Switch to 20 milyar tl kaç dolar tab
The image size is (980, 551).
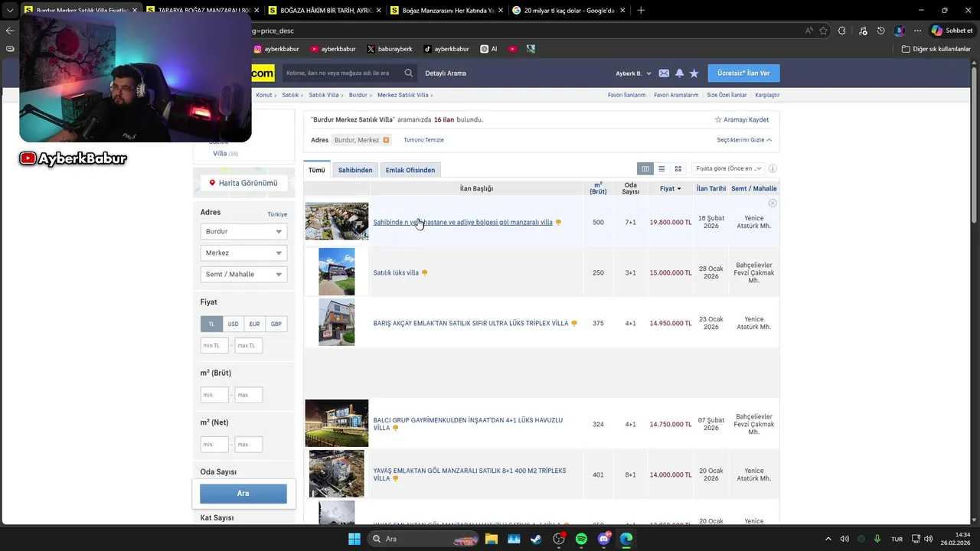pos(569,10)
